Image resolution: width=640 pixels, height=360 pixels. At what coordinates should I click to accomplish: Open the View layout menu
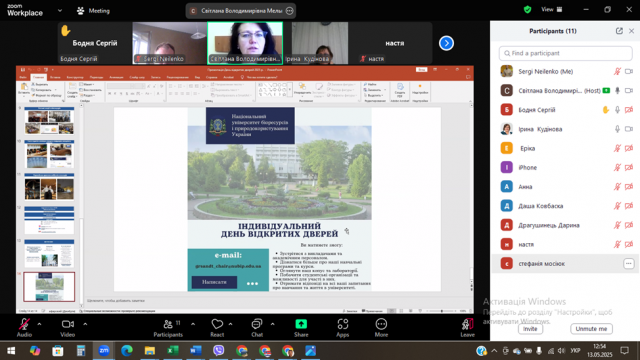[551, 9]
